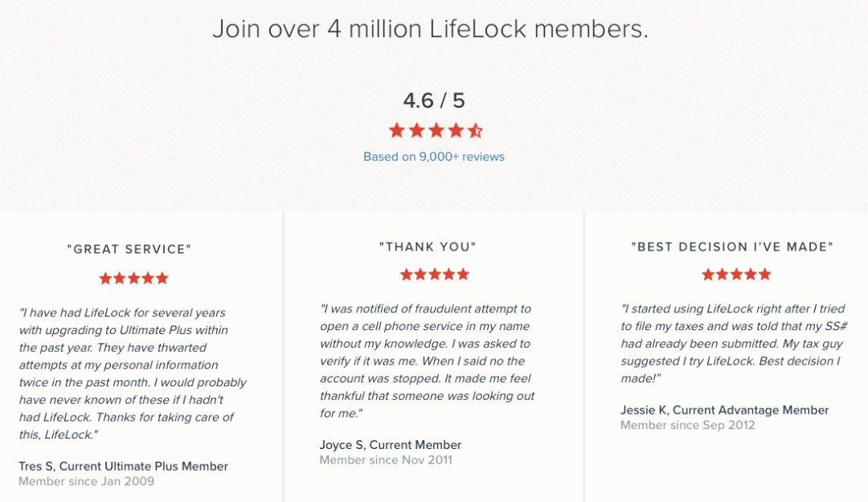Click the third star in the overall rating
Image resolution: width=868 pixels, height=502 pixels.
click(x=436, y=130)
